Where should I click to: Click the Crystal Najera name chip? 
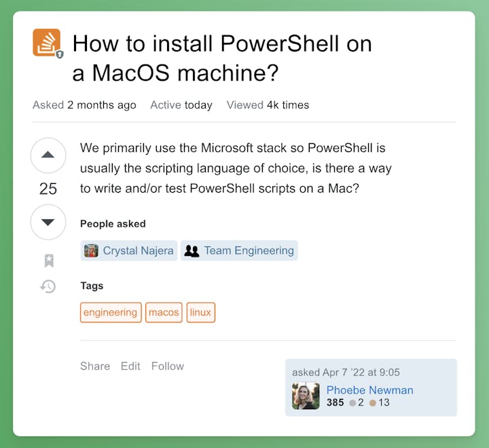(138, 250)
